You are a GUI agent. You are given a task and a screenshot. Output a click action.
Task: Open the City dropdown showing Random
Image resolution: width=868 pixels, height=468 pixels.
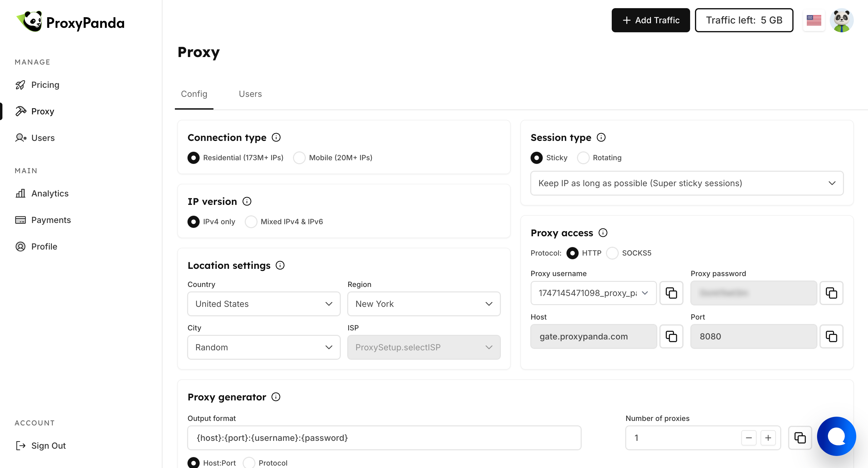(x=264, y=347)
